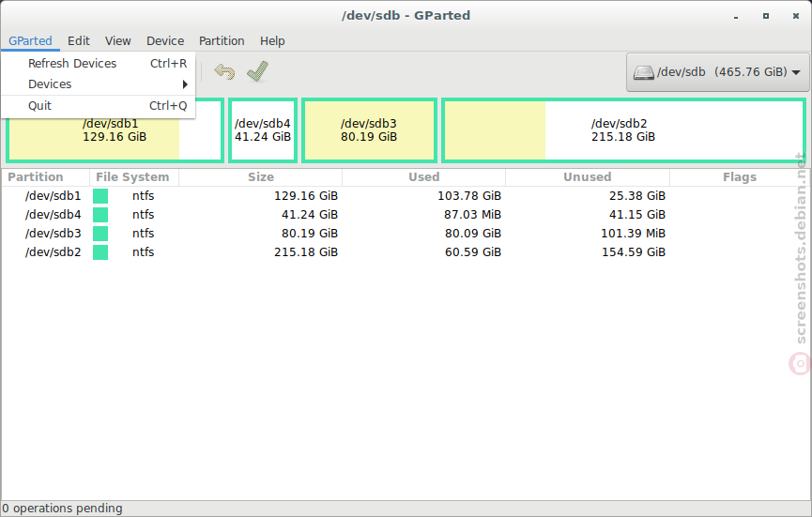
Task: Click the 60.59 GiB used value
Action: pyautogui.click(x=473, y=252)
